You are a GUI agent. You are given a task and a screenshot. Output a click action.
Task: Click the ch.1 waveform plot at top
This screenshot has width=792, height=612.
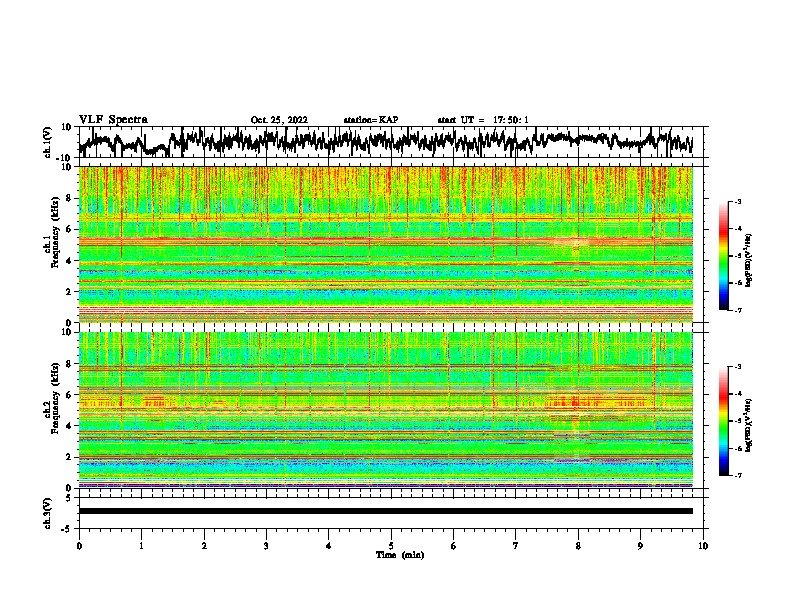(x=393, y=142)
